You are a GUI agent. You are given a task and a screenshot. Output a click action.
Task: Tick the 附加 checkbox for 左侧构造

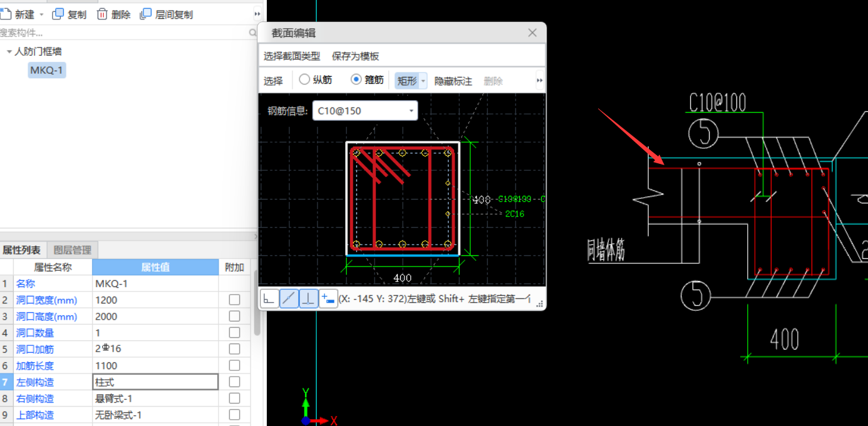tap(234, 382)
